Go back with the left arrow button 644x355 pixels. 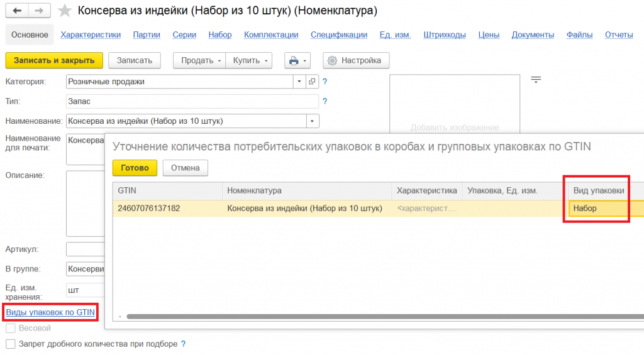[17, 11]
